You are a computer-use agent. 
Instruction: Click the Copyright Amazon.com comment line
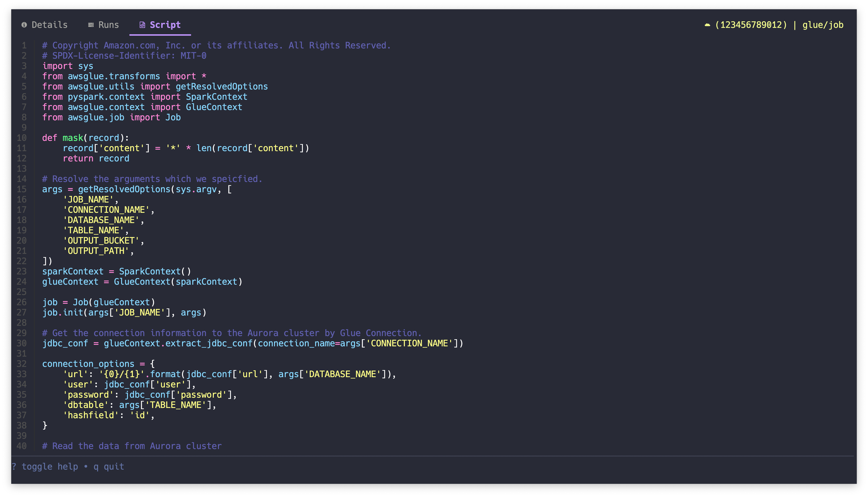pos(217,45)
